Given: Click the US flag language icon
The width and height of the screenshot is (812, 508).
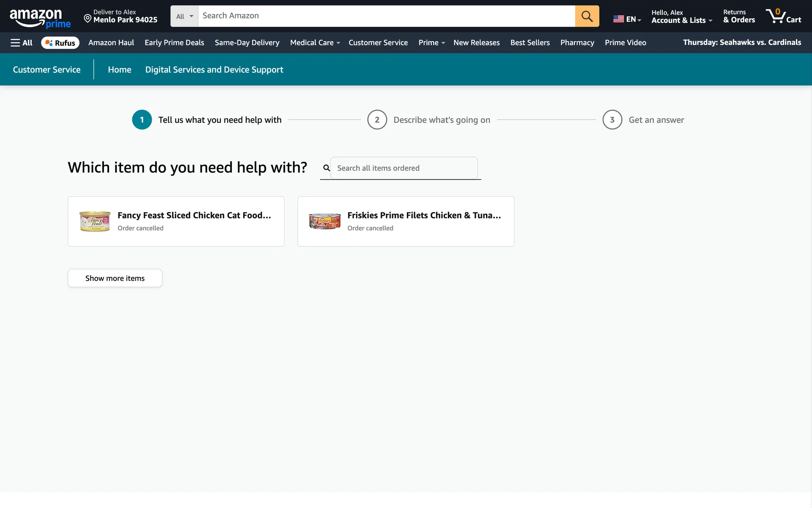Looking at the screenshot, I should point(618,19).
